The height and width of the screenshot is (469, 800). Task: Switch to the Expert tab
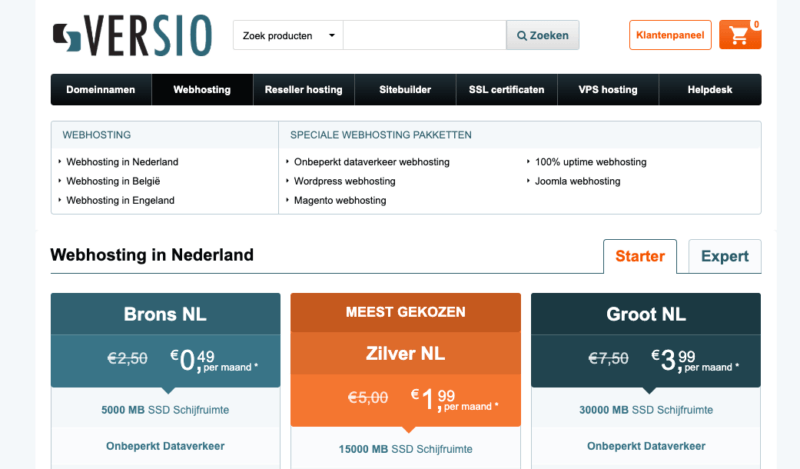click(724, 256)
